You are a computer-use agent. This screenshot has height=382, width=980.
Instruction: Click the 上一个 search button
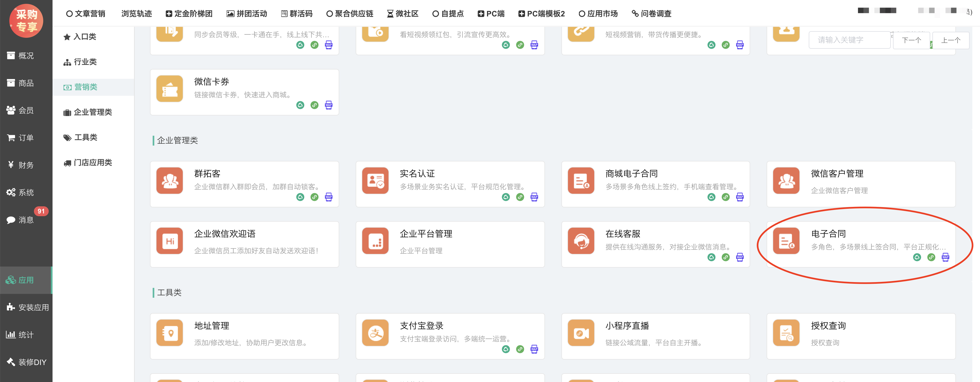[x=950, y=40]
